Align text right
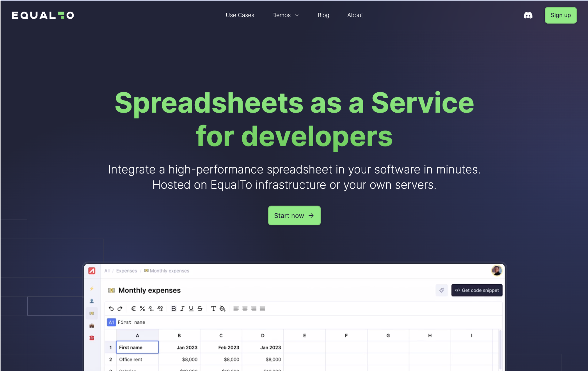The height and width of the screenshot is (371, 588). tap(254, 308)
